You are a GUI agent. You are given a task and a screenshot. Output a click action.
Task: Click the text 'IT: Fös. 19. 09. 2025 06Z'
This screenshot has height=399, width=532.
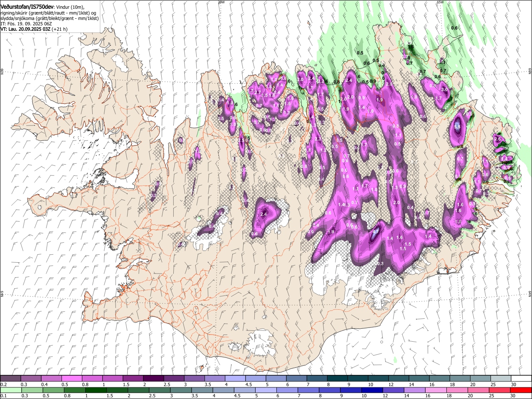(x=26, y=24)
